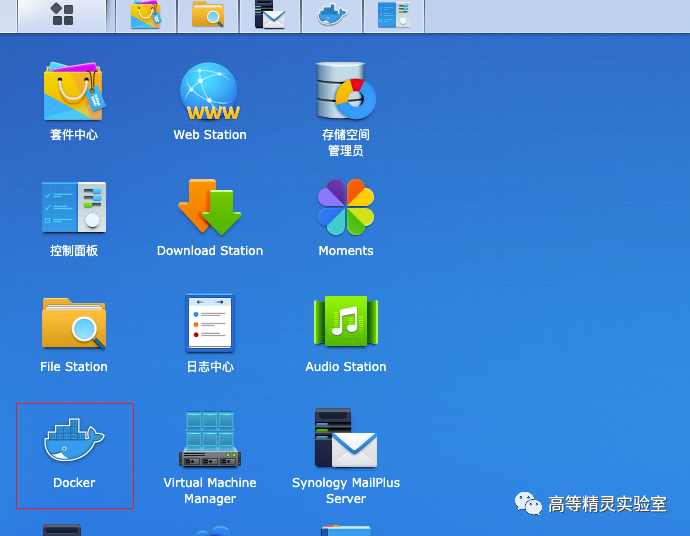Open the 套件中心 app icon

click(74, 91)
